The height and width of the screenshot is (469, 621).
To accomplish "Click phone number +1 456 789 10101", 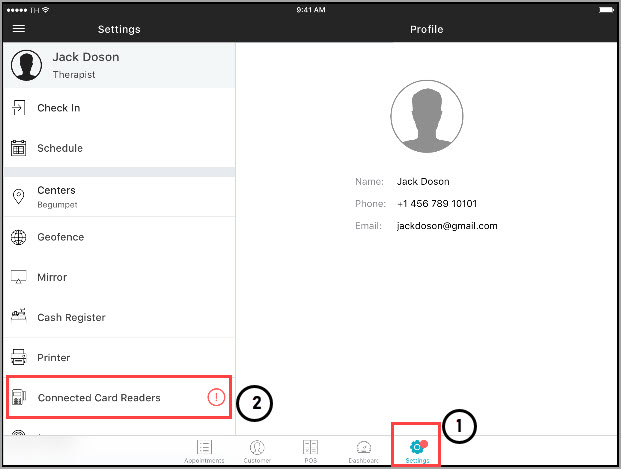I will pos(437,204).
